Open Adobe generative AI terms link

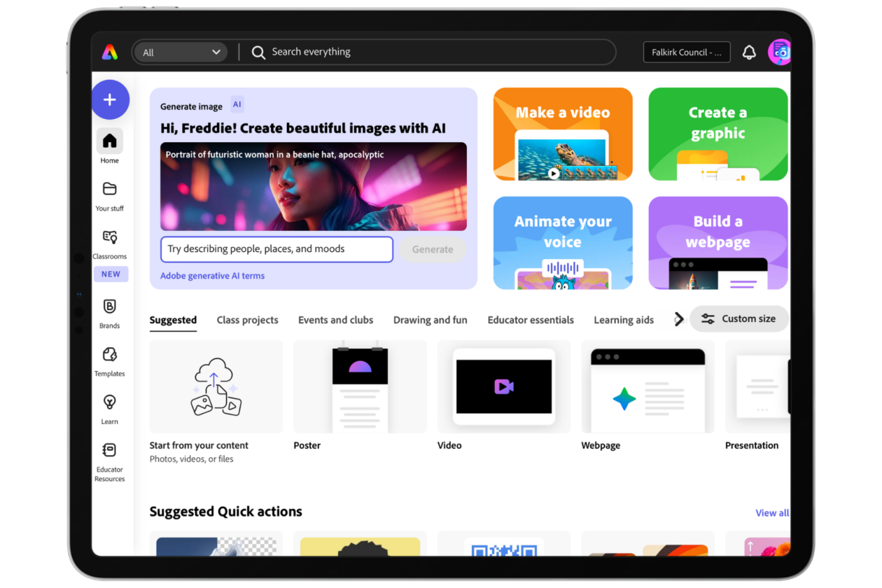click(212, 276)
